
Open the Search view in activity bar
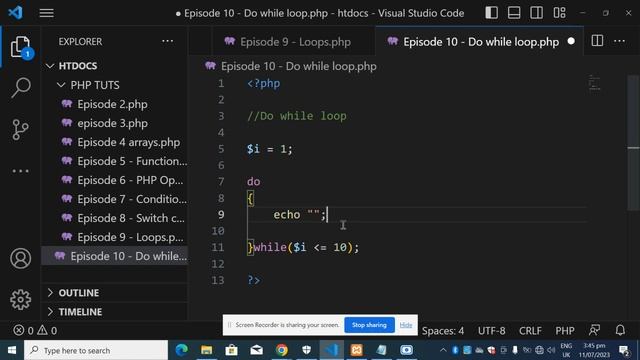[20, 87]
